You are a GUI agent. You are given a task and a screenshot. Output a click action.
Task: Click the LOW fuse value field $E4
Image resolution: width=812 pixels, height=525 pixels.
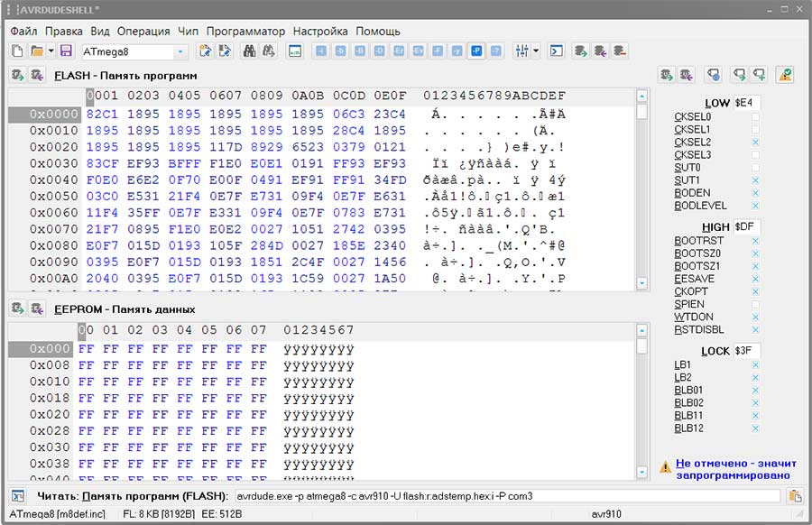(x=747, y=103)
